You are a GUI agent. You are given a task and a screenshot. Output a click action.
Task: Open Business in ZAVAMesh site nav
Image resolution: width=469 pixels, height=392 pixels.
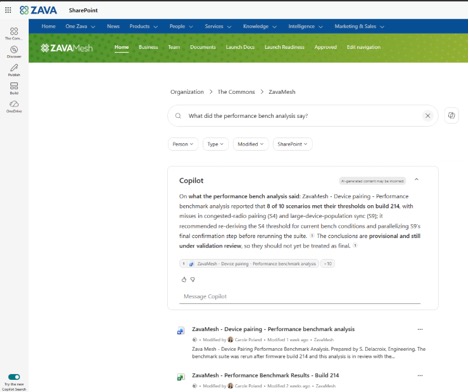[x=148, y=47]
